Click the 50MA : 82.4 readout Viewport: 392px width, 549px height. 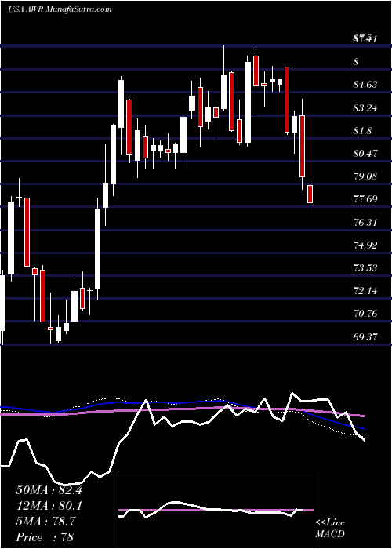(x=49, y=490)
